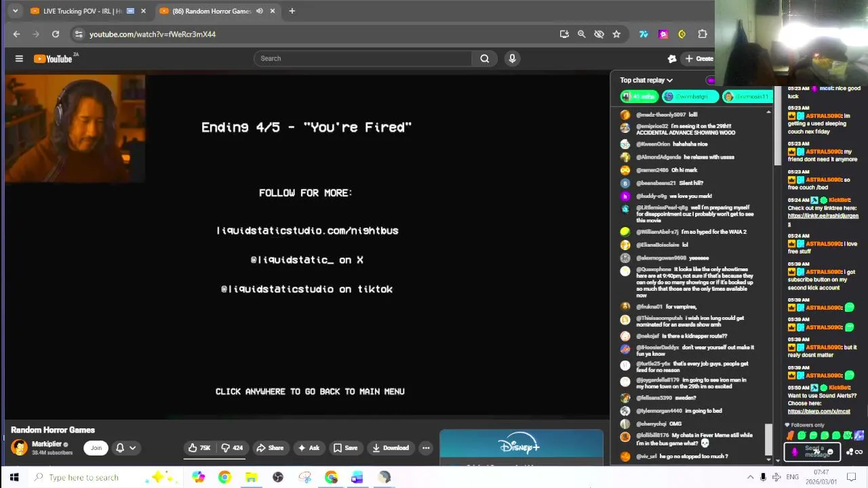This screenshot has width=868, height=488.
Task: Like the video with thumbs up 75K
Action: [199, 448]
